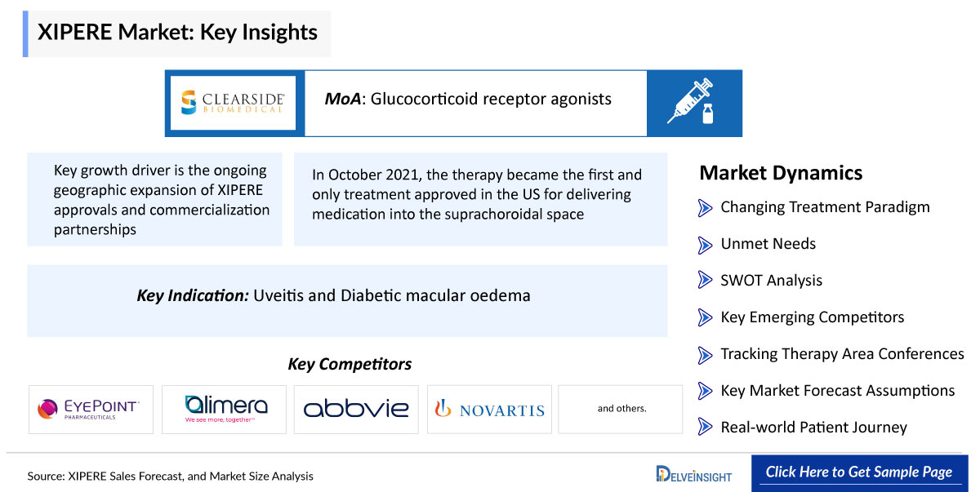Select Key Market Forecast Assumptions item

pyautogui.click(x=836, y=391)
